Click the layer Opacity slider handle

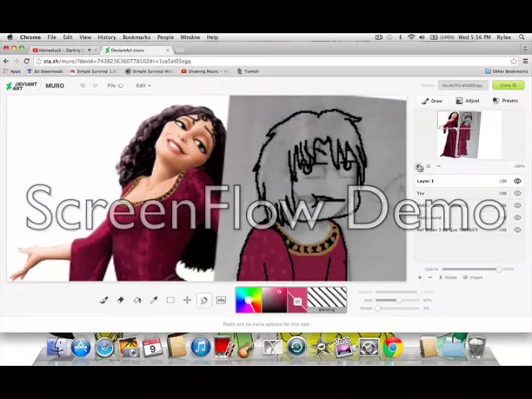pos(499,269)
